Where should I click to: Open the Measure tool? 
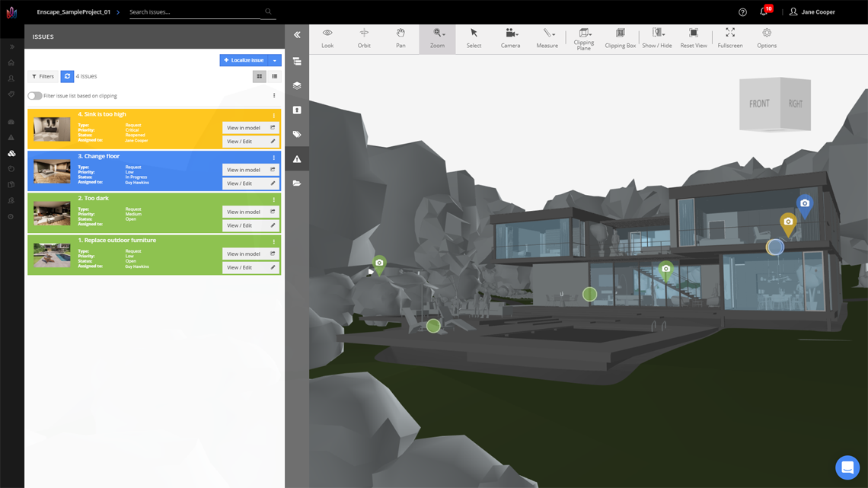547,39
